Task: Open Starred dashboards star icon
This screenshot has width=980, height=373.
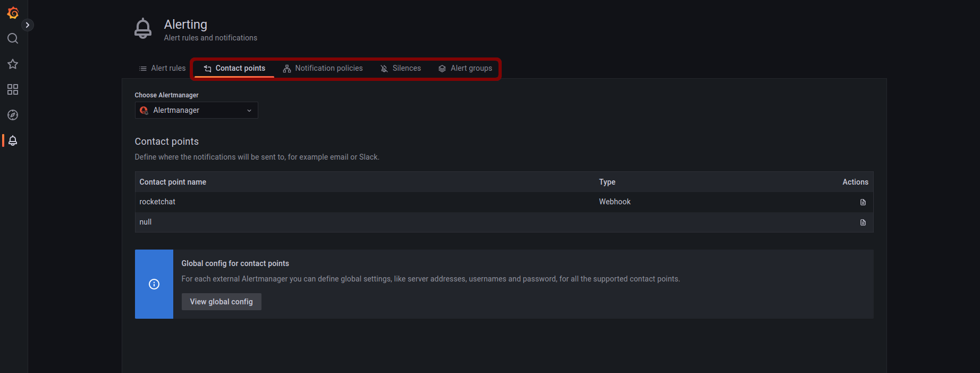Action: 13,64
